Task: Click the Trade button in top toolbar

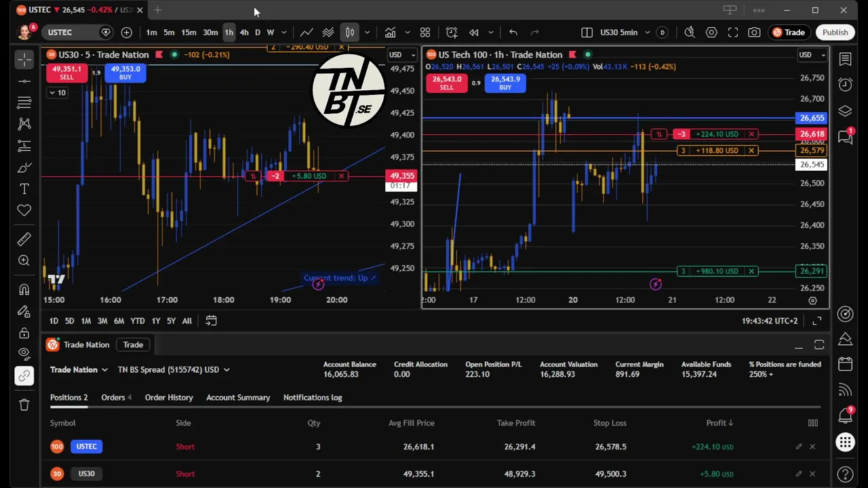Action: pyautogui.click(x=789, y=33)
